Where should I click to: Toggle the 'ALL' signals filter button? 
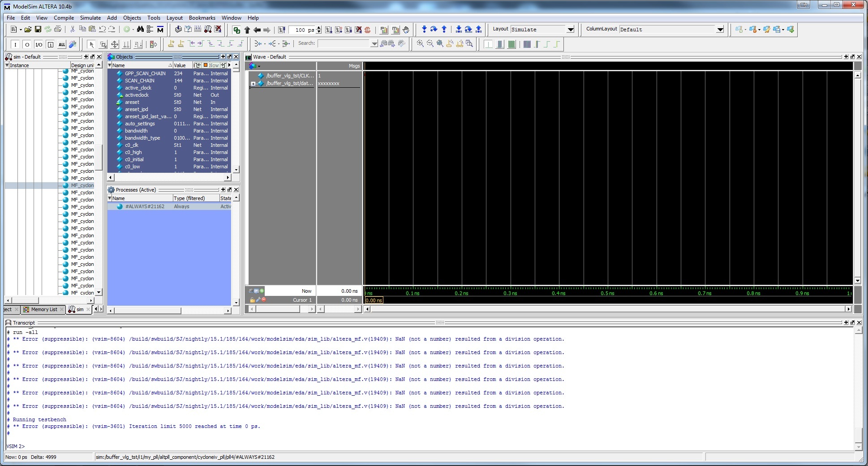point(62,44)
